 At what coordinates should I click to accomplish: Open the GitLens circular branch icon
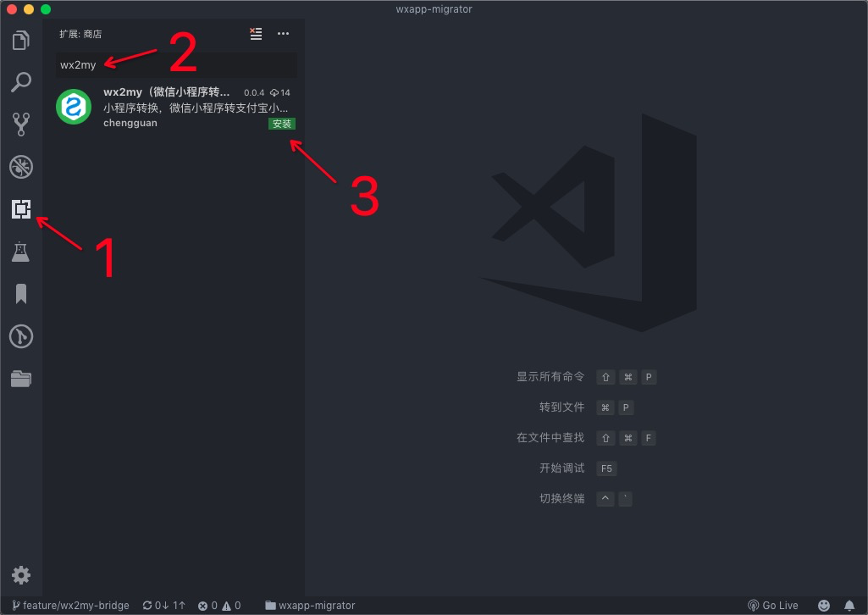[21, 336]
